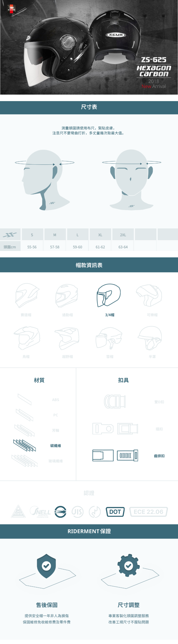Click the 扣具 section heading
Viewport: 178px width, 644px height.
(x=123, y=380)
